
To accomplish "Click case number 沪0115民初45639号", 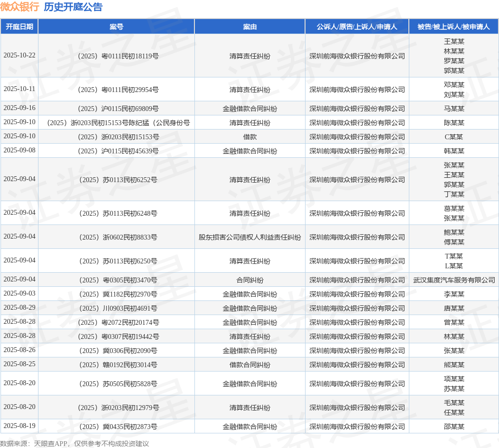I will pyautogui.click(x=118, y=151).
